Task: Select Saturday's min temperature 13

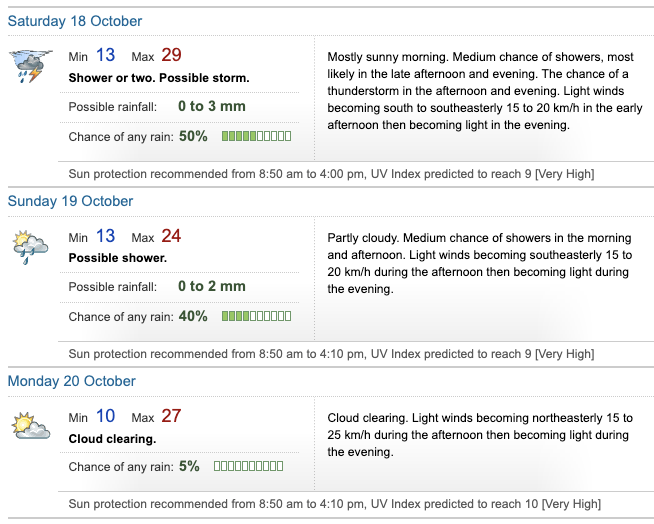Action: (x=105, y=56)
